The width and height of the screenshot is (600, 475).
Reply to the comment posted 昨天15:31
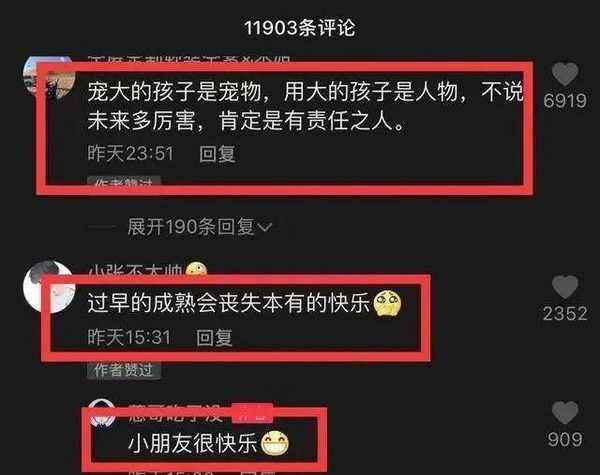click(x=214, y=338)
